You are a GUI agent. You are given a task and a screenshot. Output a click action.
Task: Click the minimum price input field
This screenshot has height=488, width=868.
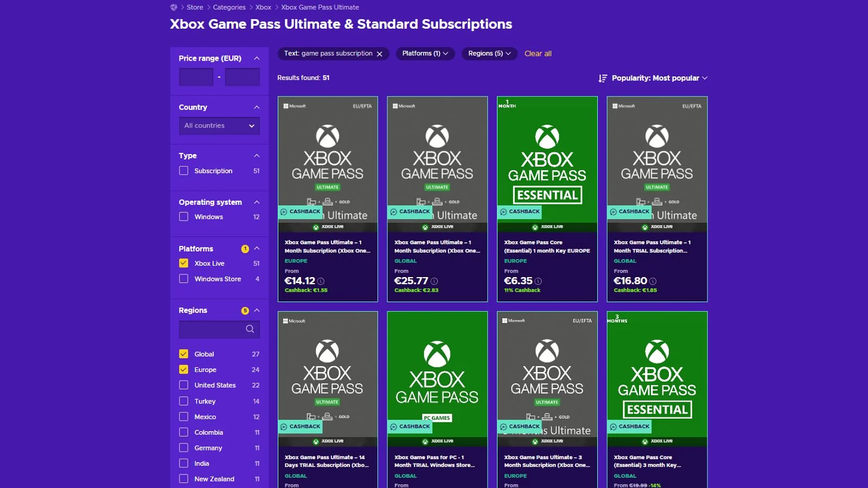click(196, 77)
